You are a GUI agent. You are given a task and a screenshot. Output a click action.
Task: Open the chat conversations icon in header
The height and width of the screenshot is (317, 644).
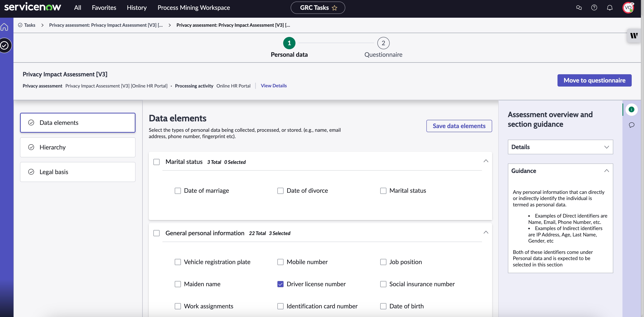click(579, 8)
